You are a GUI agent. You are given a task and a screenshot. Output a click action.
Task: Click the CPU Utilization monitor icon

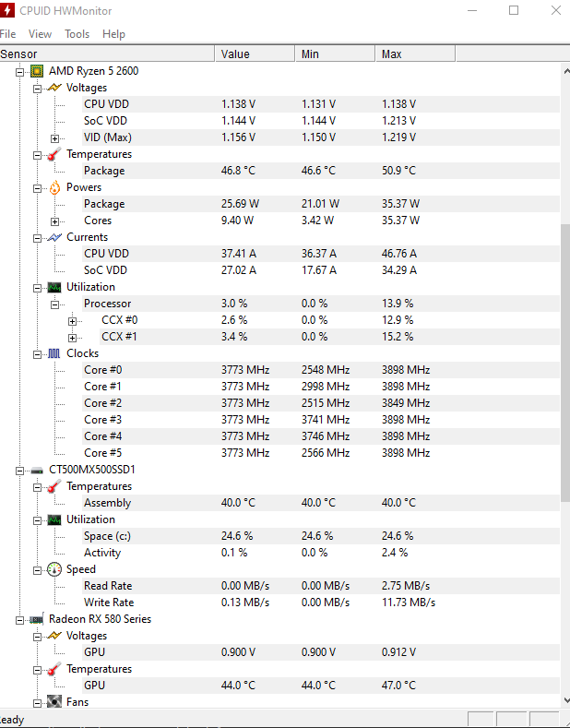[x=54, y=287]
